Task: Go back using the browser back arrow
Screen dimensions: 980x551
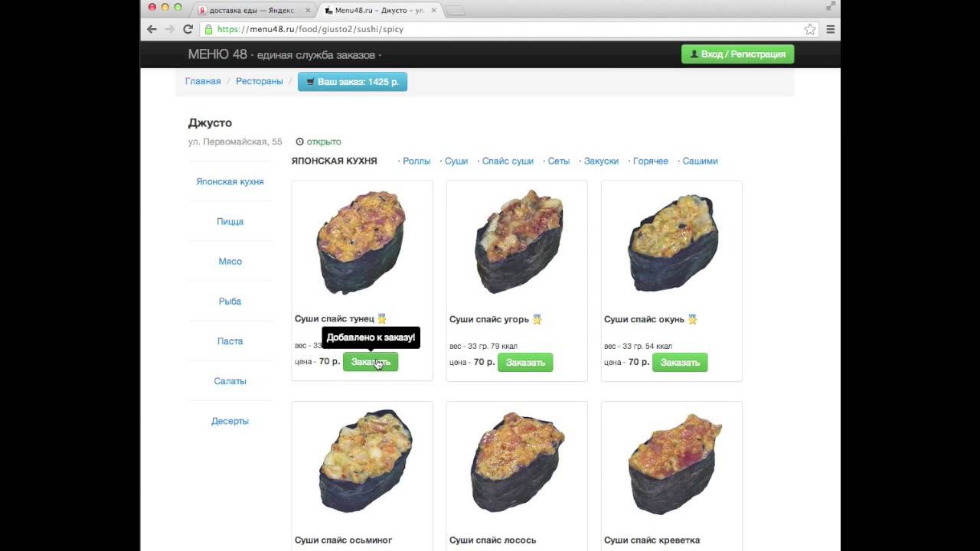Action: [152, 29]
